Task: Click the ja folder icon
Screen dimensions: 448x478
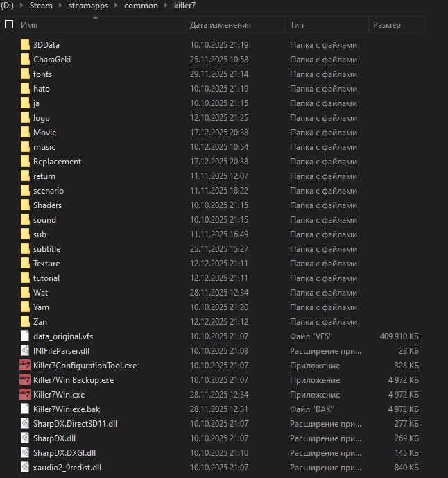Action: (x=25, y=103)
